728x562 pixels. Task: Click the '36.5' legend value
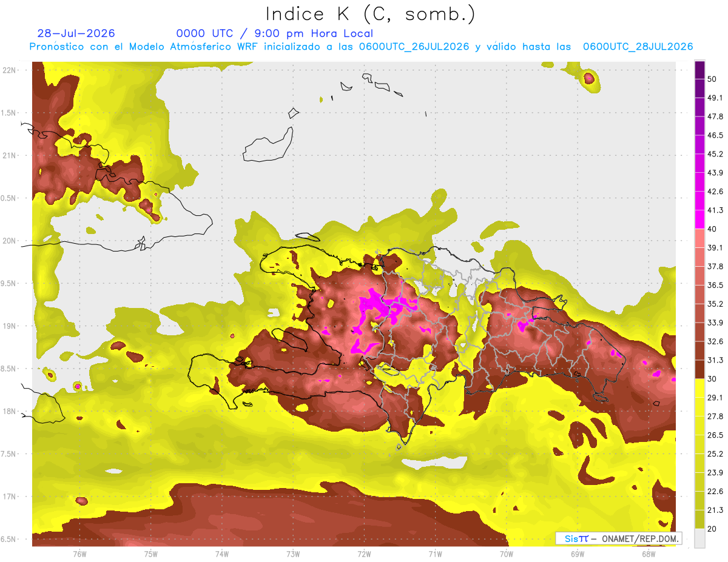pos(715,285)
